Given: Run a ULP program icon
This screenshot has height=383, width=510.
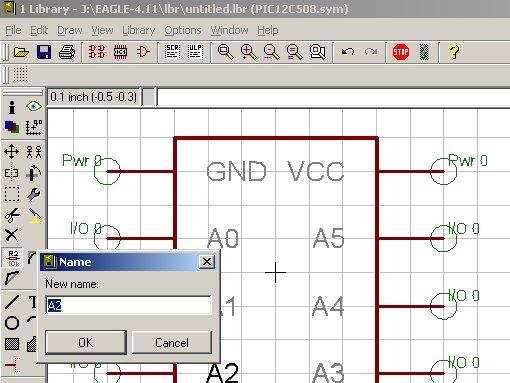Looking at the screenshot, I should (x=195, y=52).
